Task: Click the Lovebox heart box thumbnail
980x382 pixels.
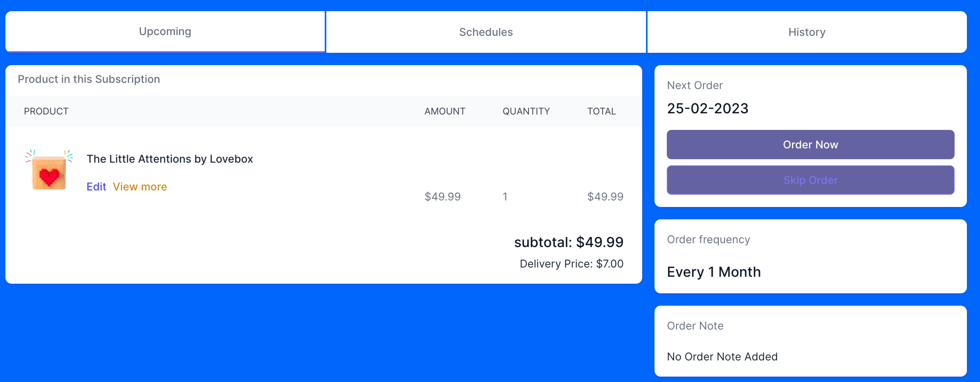Action: point(49,170)
